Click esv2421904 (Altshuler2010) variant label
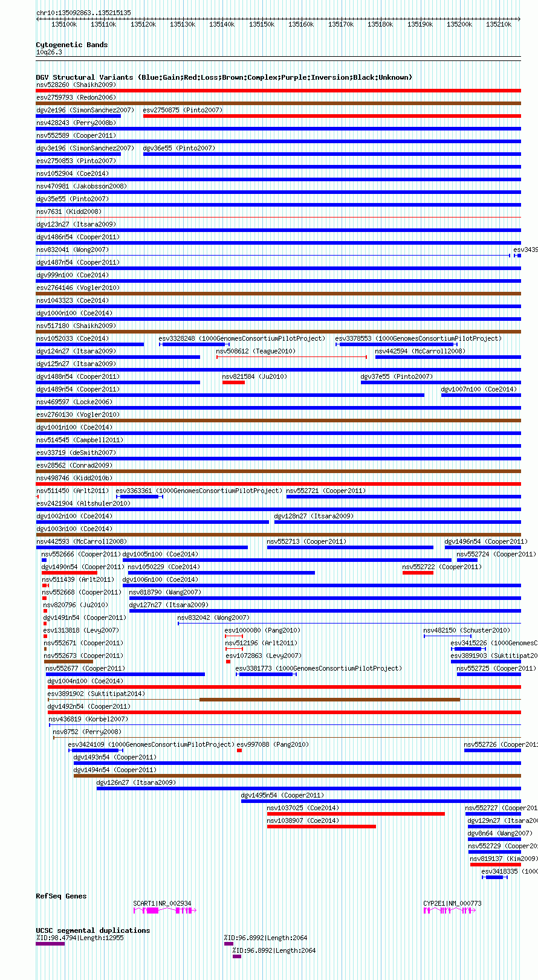The width and height of the screenshot is (538, 980). (83, 503)
